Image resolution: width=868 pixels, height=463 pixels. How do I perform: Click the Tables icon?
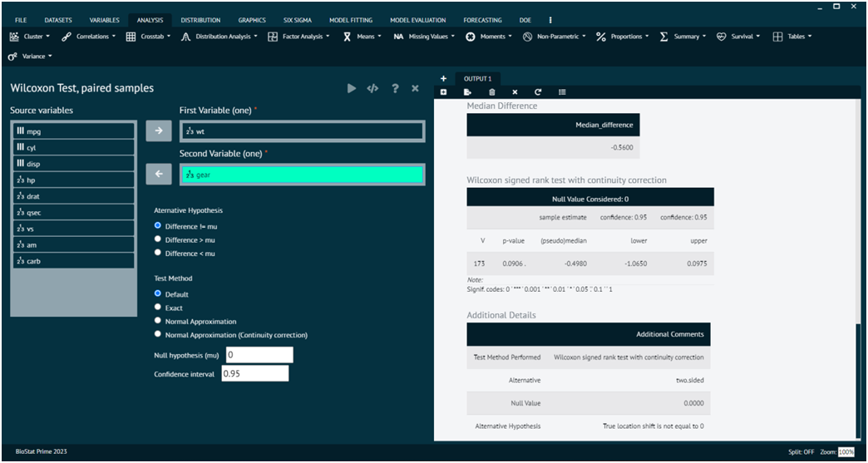tap(777, 37)
